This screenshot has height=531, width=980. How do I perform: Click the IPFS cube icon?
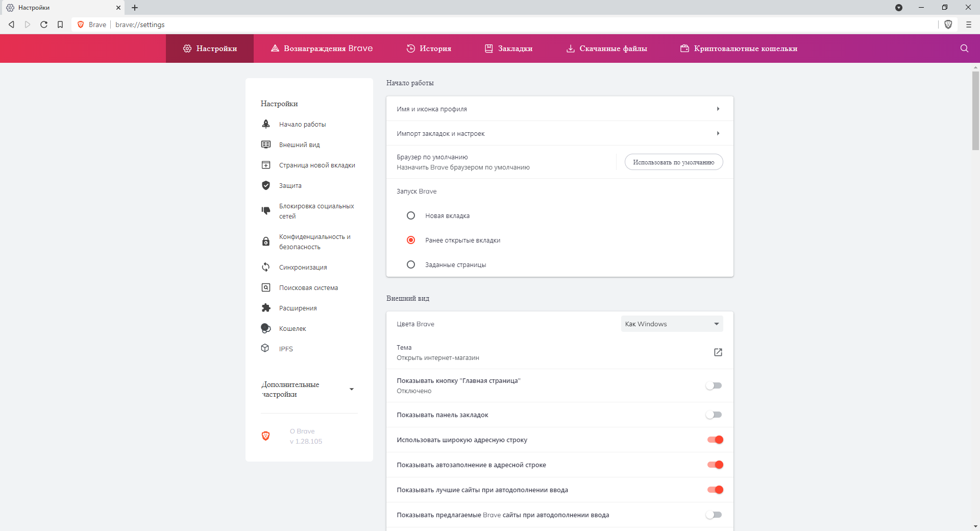click(x=265, y=348)
